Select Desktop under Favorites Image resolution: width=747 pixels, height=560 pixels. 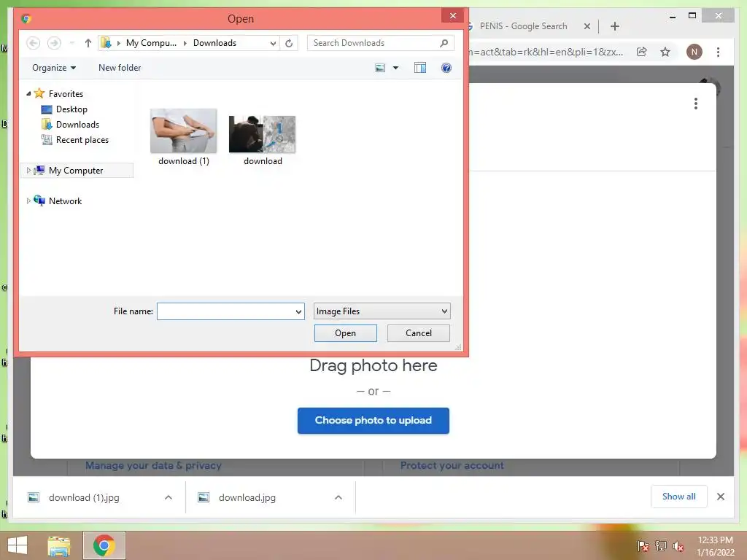tap(71, 109)
